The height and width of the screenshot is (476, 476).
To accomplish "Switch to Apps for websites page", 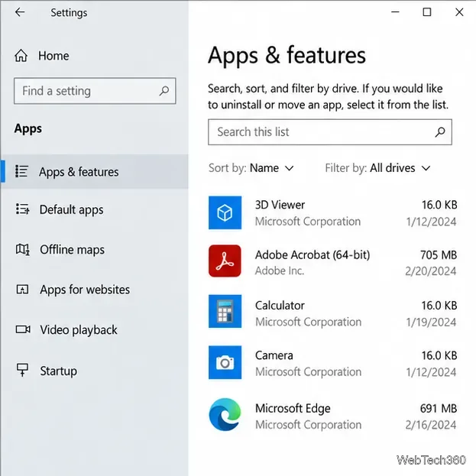I will (x=85, y=290).
